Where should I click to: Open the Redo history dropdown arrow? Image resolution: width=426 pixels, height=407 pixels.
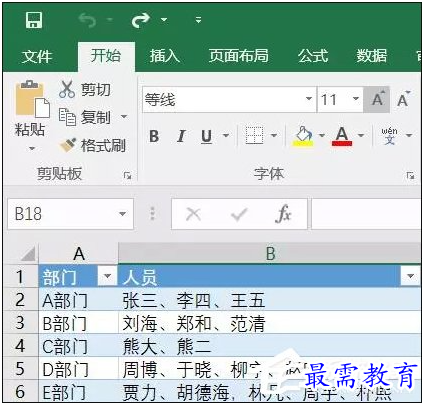164,20
